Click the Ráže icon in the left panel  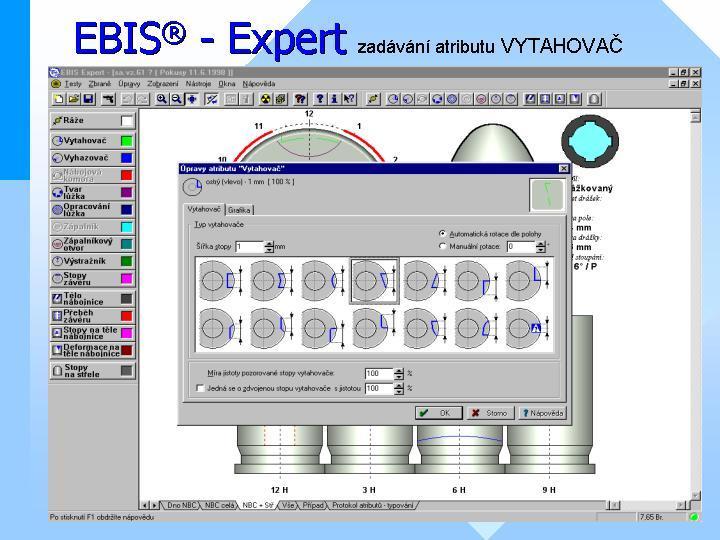(x=57, y=121)
